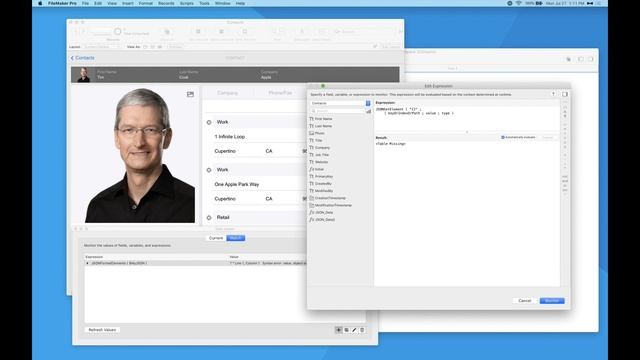Select CreationTimestamp field in list
This screenshot has width=640, height=360.
click(330, 198)
